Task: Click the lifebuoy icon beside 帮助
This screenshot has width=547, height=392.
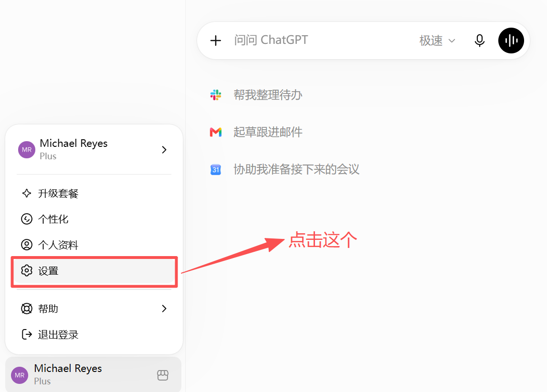Action: [x=27, y=309]
